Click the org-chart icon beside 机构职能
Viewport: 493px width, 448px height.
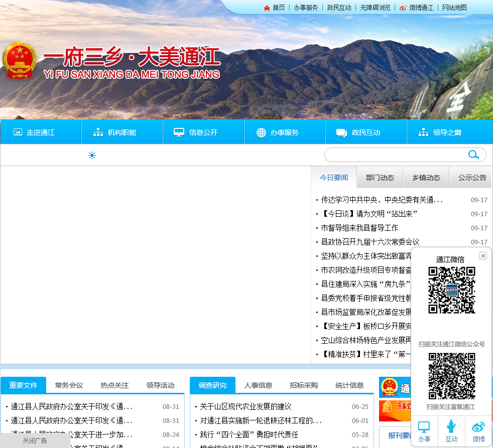(x=98, y=132)
